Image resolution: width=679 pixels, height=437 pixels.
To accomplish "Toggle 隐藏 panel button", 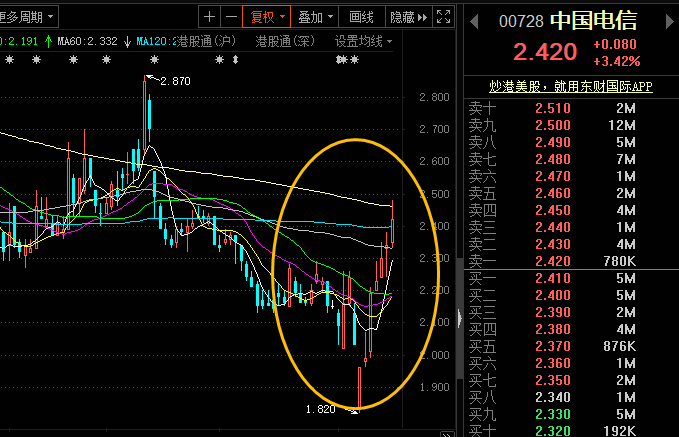I will (408, 17).
